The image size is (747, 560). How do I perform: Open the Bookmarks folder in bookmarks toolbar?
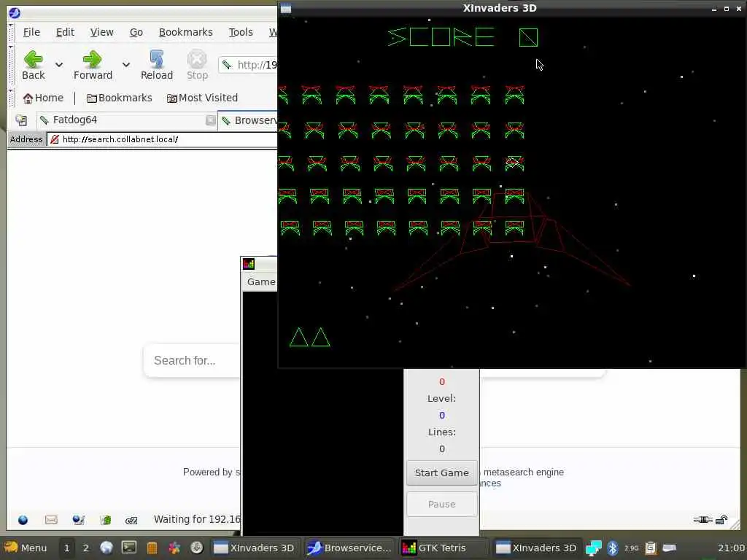119,98
